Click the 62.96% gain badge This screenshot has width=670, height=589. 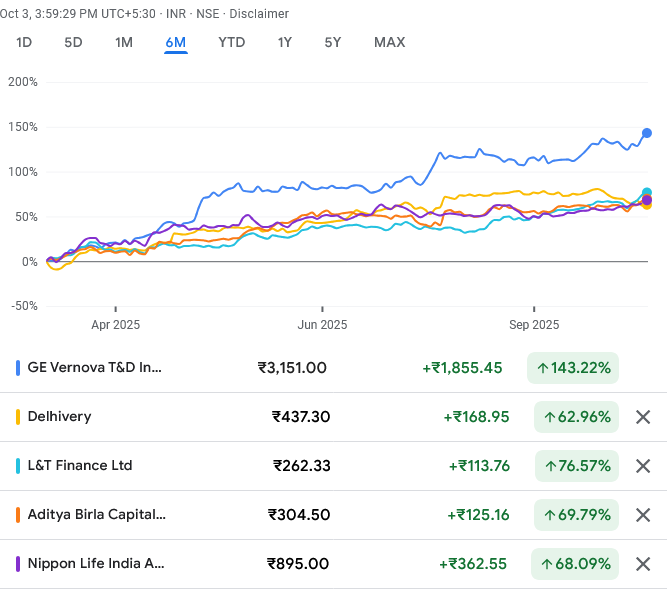(576, 417)
